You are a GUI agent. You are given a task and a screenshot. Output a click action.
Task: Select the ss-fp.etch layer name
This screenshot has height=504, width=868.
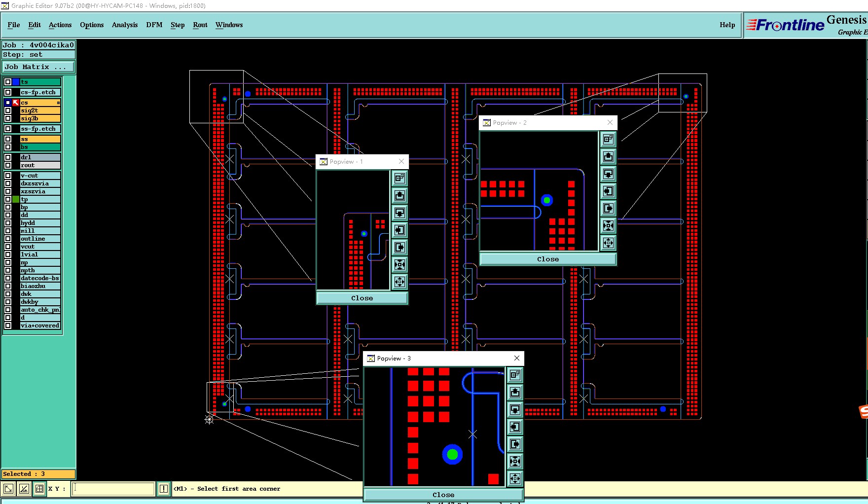click(x=40, y=129)
